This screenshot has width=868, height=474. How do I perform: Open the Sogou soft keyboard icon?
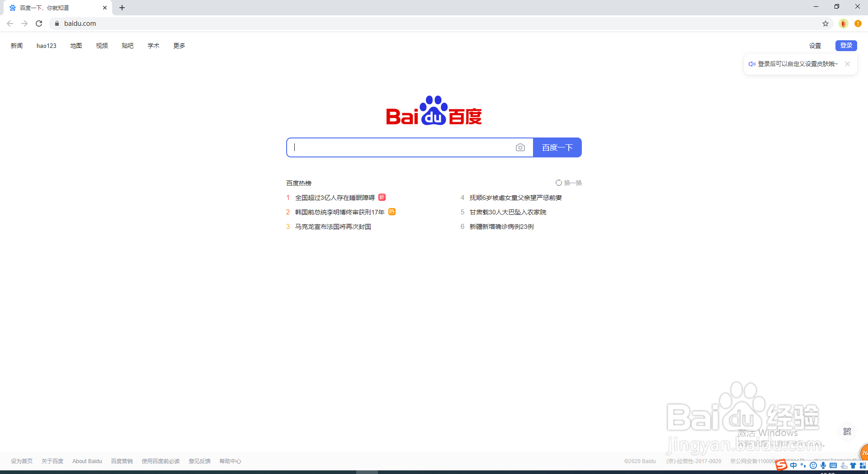[x=833, y=465]
